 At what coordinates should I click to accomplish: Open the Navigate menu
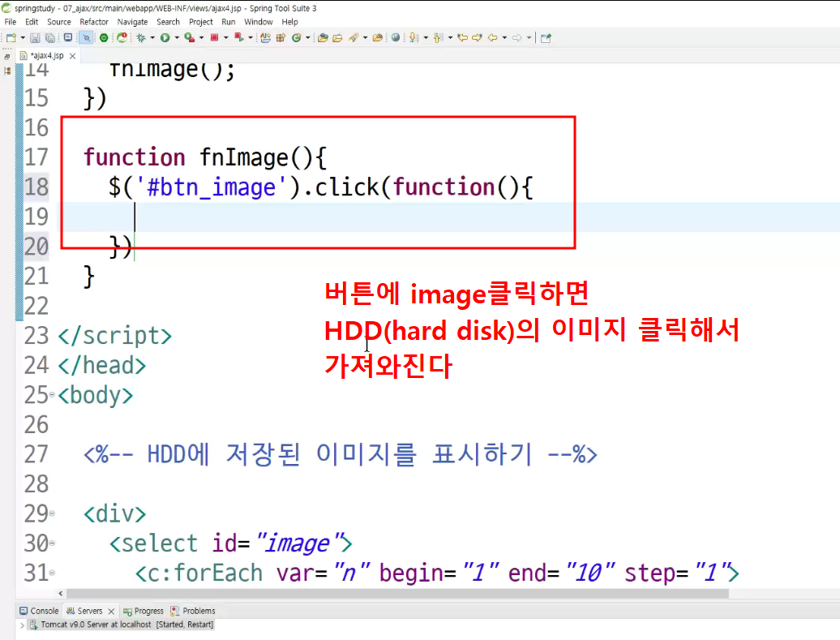(132, 22)
